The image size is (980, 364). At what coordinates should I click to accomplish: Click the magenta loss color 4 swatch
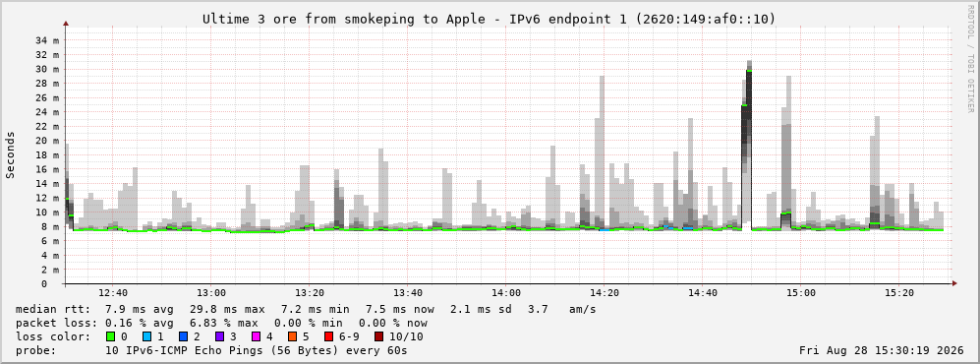pyautogui.click(x=256, y=336)
